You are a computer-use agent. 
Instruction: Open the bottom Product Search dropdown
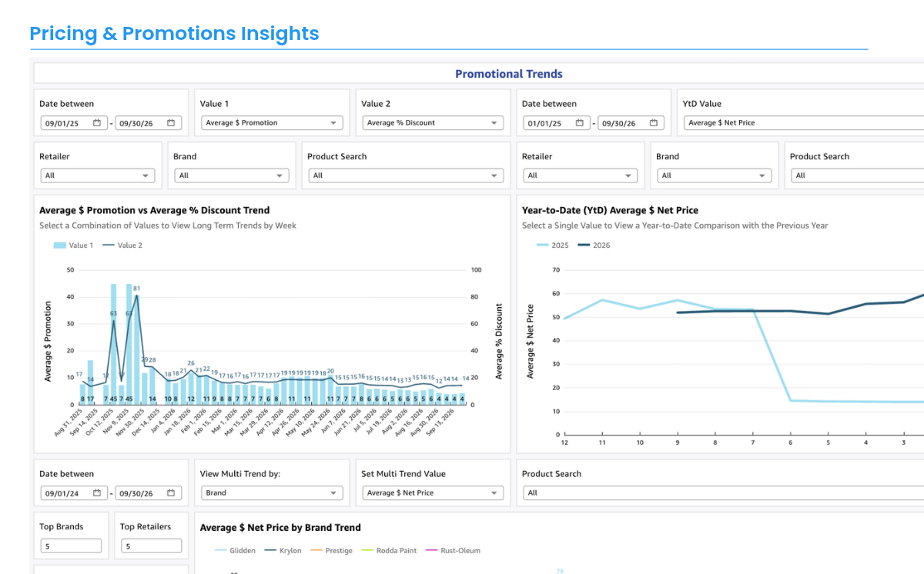pos(724,493)
